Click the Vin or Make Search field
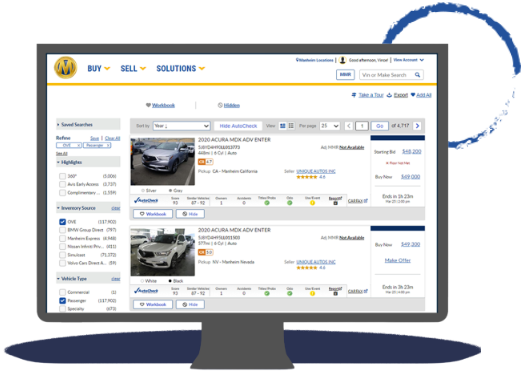This screenshot has height=374, width=523. click(x=387, y=75)
